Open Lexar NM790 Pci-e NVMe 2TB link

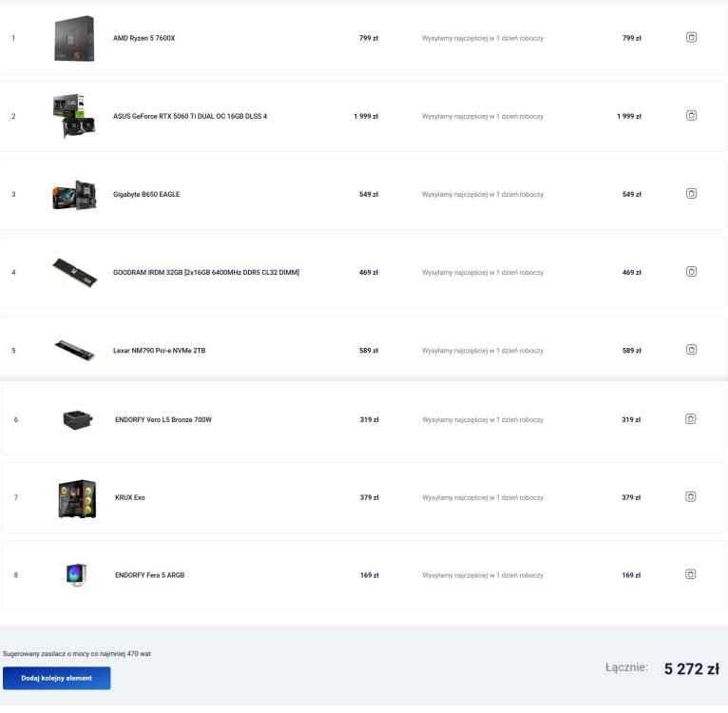click(160, 350)
